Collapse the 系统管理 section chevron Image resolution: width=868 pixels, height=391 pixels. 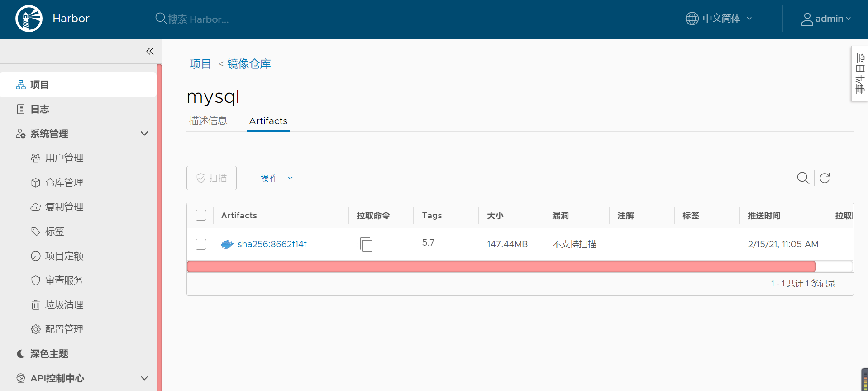[x=144, y=134]
